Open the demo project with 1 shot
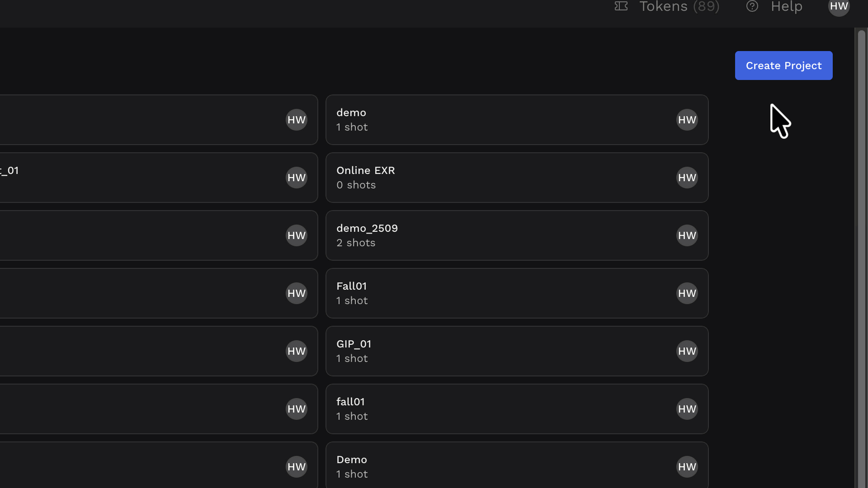Viewport: 868px width, 488px height. click(x=497, y=120)
